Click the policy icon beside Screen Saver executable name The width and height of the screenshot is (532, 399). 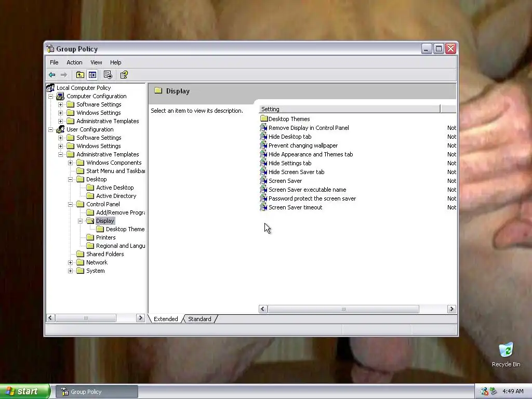[263, 190]
